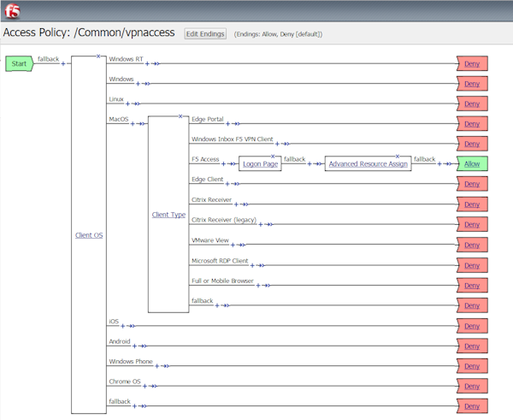Add item on MacOS branch plus

click(133, 124)
